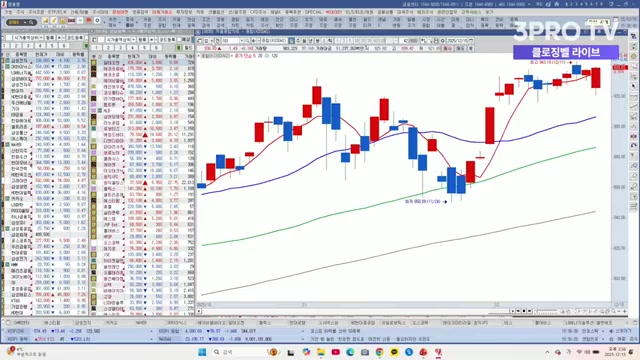Click the 등록 button in left watchlist
This screenshot has height=360, width=640.
[50, 38]
